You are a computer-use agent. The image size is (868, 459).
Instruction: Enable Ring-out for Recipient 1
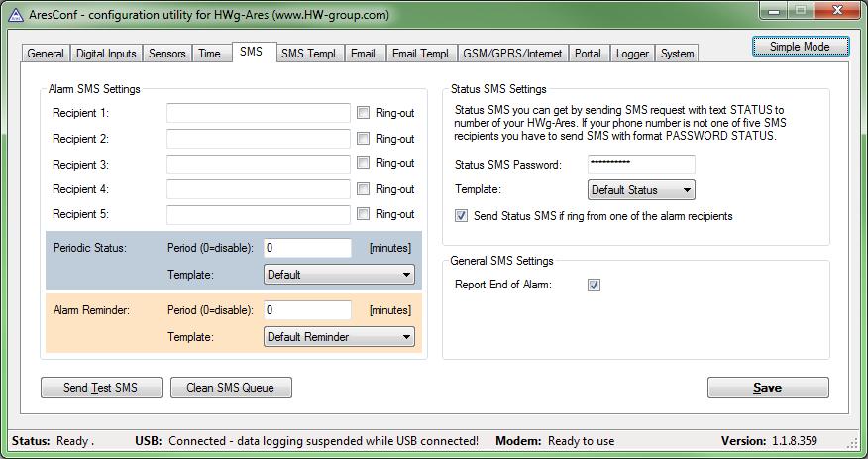click(x=363, y=113)
